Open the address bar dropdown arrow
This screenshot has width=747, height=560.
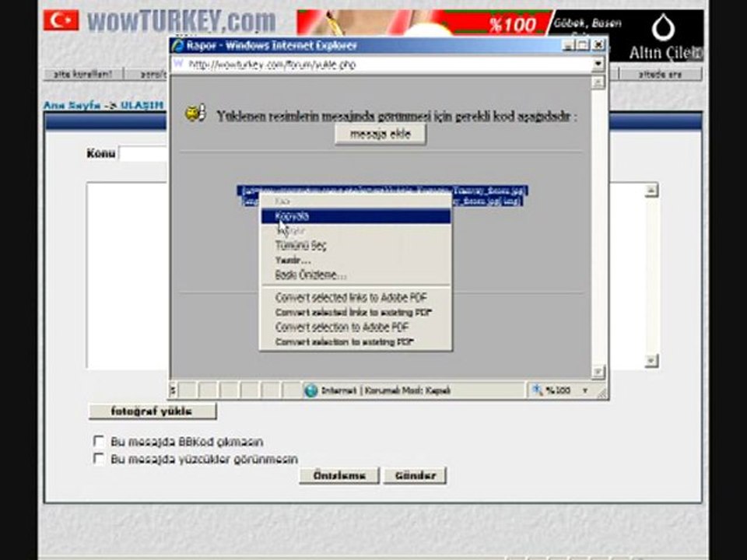click(x=598, y=64)
